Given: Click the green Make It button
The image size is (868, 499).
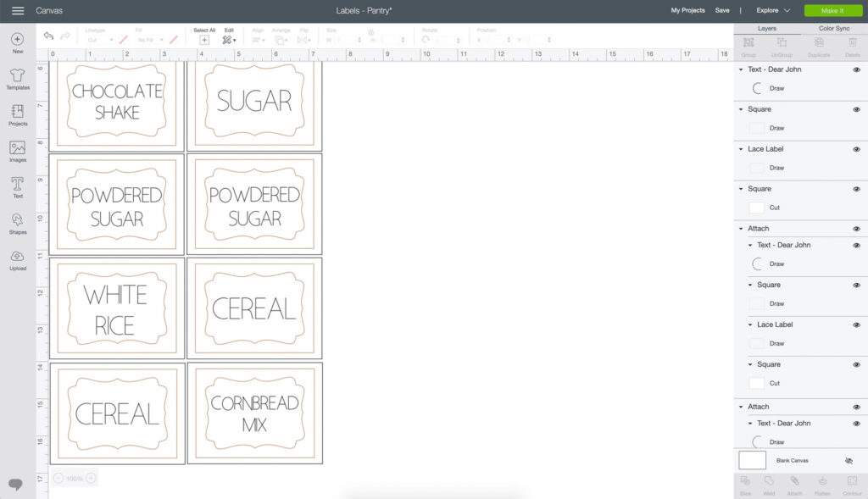Looking at the screenshot, I should coord(832,10).
